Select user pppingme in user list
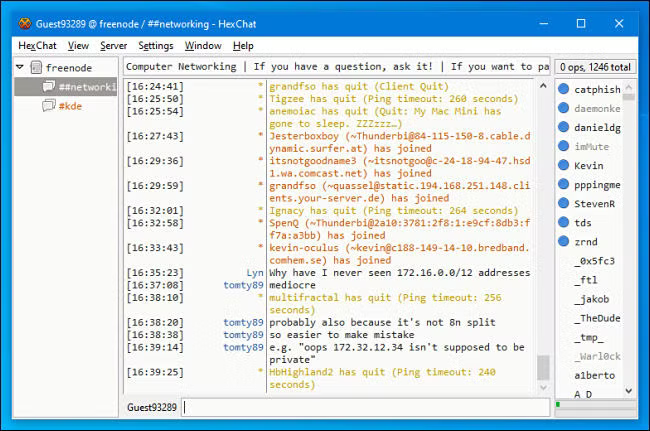650x431 pixels. pos(597,185)
